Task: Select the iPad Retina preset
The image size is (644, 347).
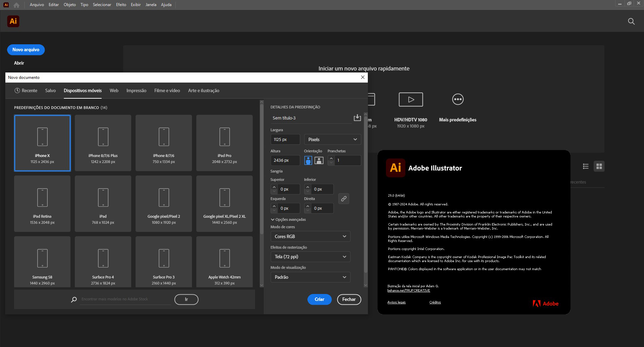Action: (x=42, y=204)
